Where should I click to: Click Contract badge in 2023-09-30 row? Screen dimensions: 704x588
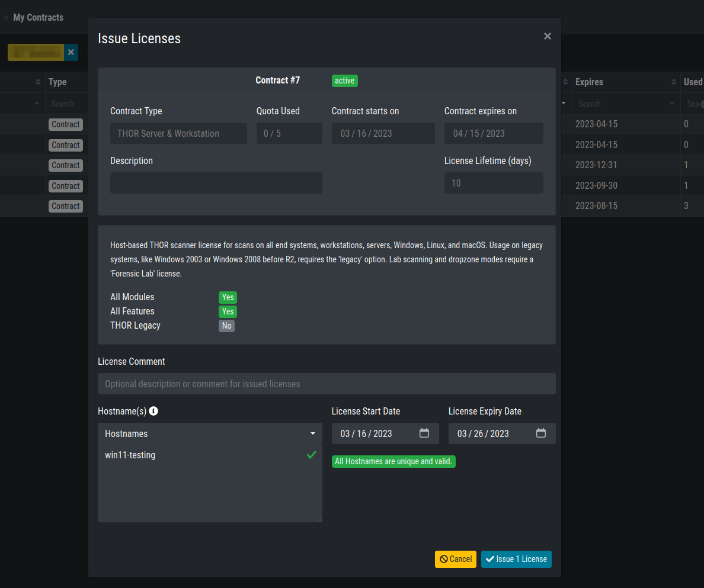coord(66,186)
